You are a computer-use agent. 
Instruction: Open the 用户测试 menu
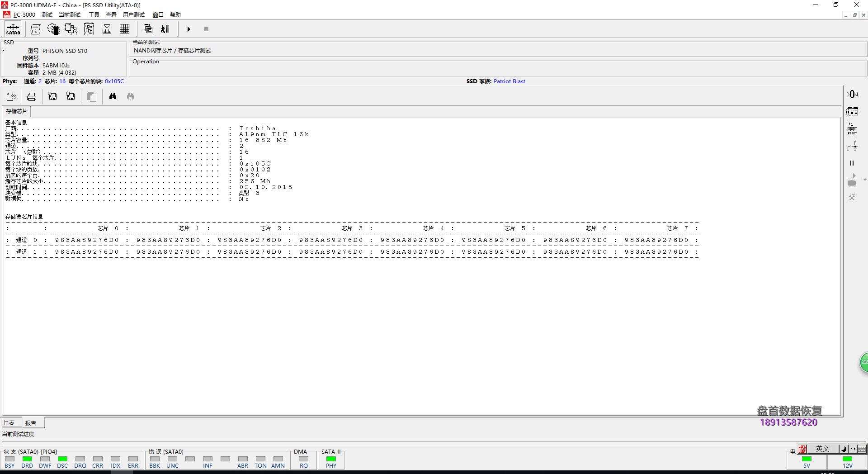tap(134, 15)
